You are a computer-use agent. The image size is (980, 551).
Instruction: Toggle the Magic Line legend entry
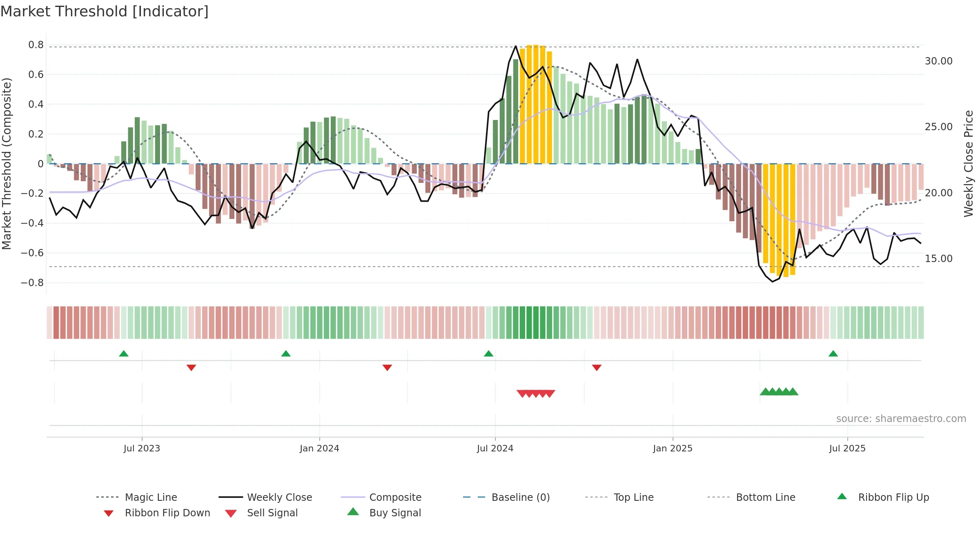(136, 497)
